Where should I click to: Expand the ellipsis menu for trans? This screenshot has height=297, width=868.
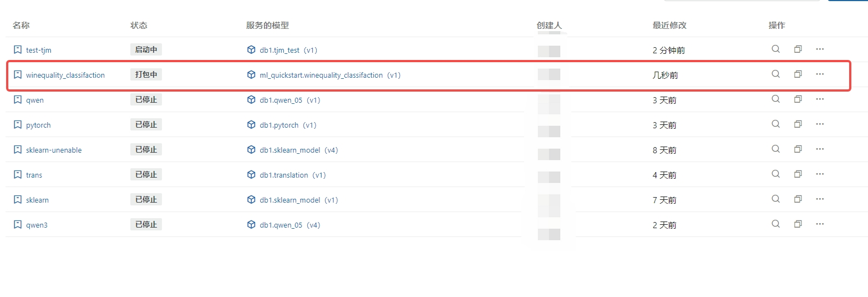(x=820, y=174)
